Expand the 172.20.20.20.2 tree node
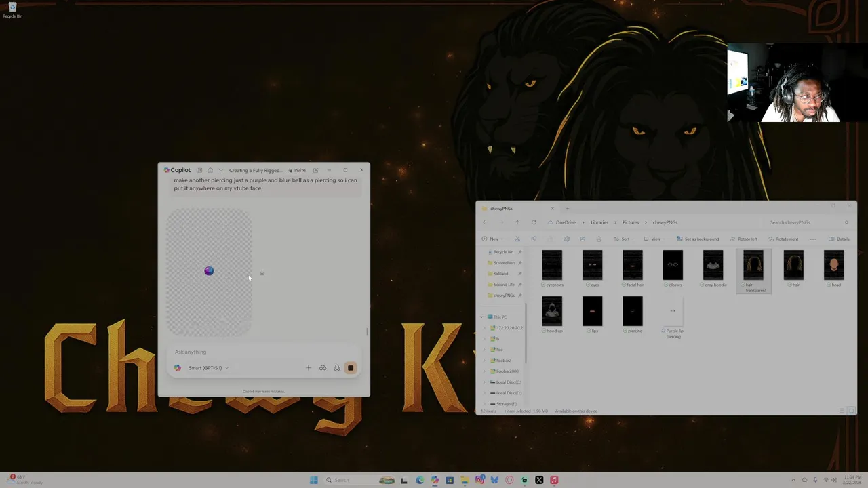This screenshot has width=868, height=488. (485, 328)
